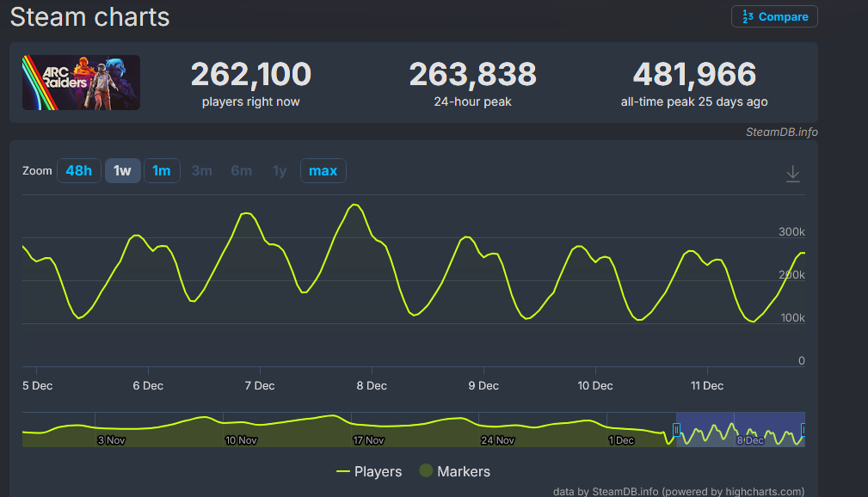Click 17 Nov label in navigator
The height and width of the screenshot is (497, 868).
click(369, 440)
